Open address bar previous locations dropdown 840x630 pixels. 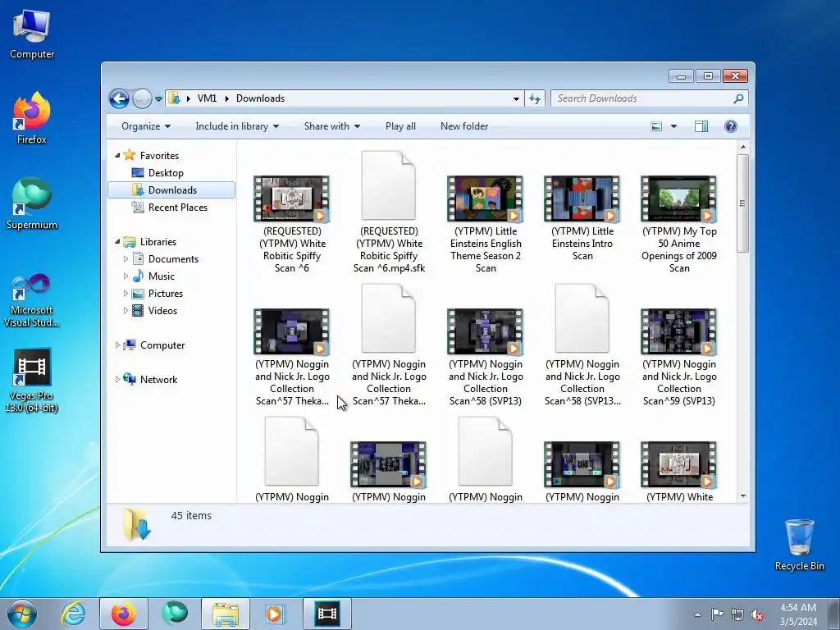516,98
